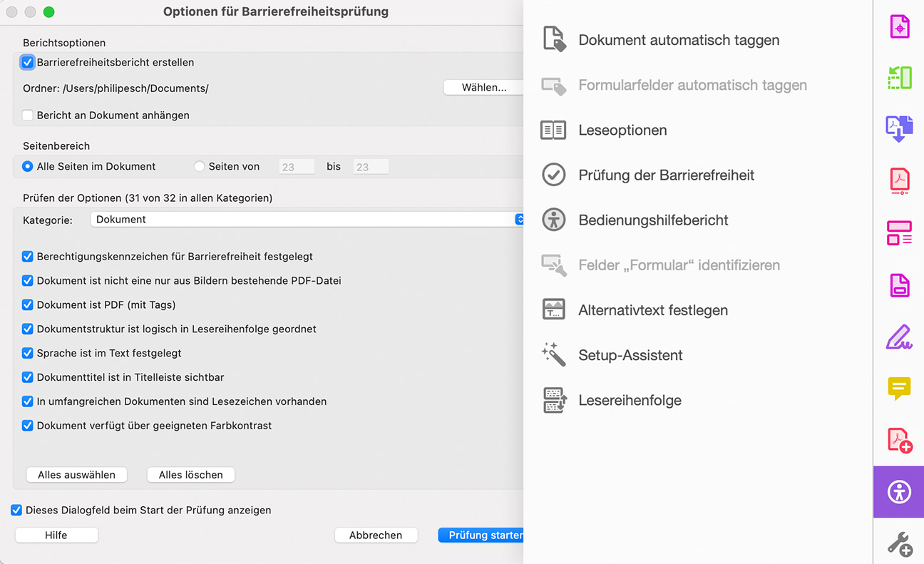The width and height of the screenshot is (924, 564).
Task: Disable Dieses Dialogfeld beim Start der Prüfung anzeigen
Action: (x=16, y=510)
